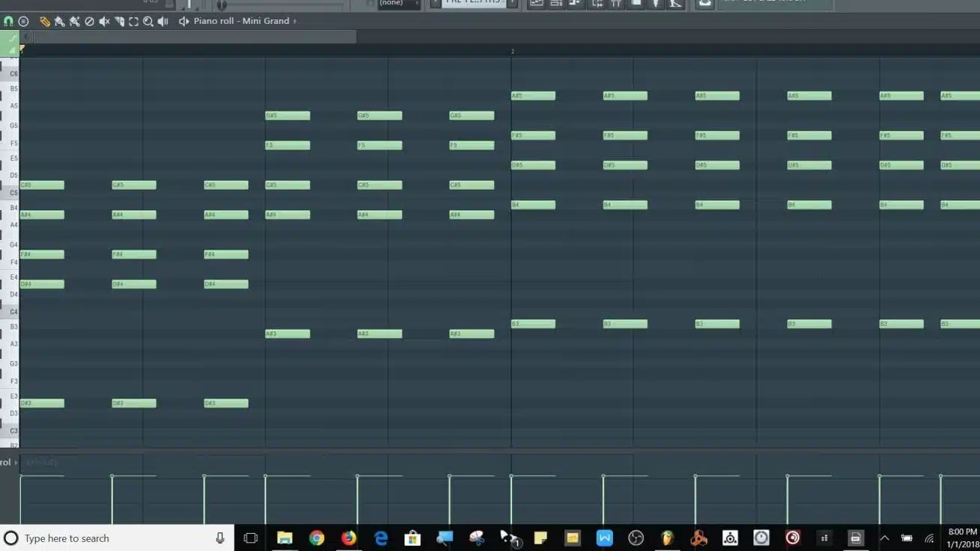Click the 8:00 PM taskbar clock
Viewport: 980px width, 551px height.
point(962,532)
